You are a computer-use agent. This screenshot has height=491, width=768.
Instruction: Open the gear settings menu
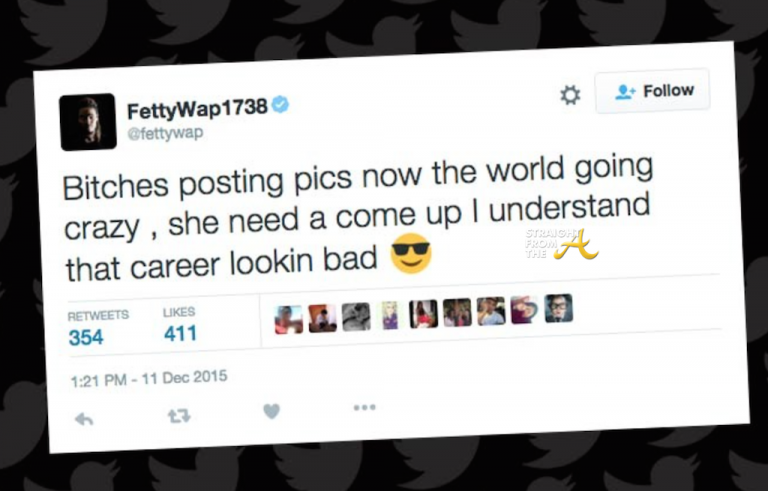(570, 95)
